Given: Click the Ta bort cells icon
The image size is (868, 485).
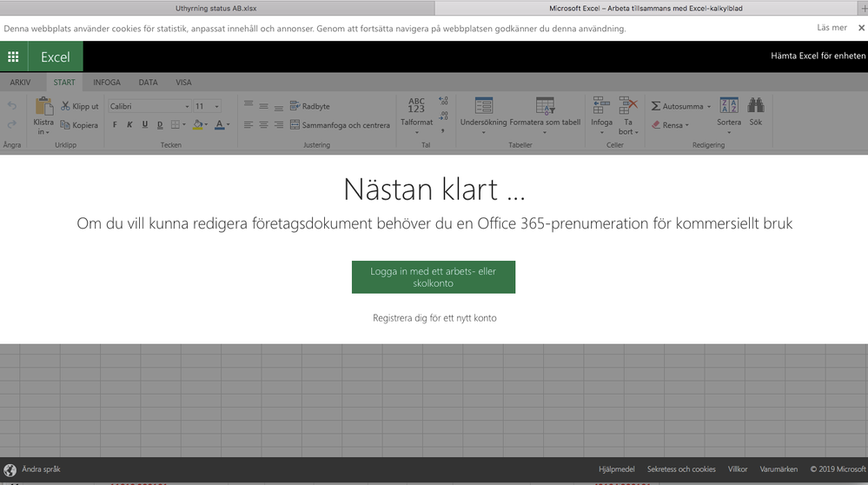Looking at the screenshot, I should click(x=627, y=106).
